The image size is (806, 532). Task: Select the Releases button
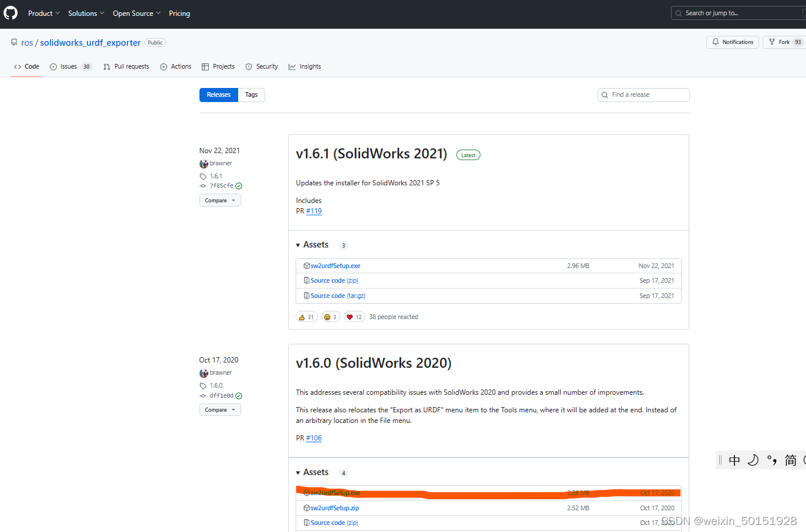(x=219, y=95)
